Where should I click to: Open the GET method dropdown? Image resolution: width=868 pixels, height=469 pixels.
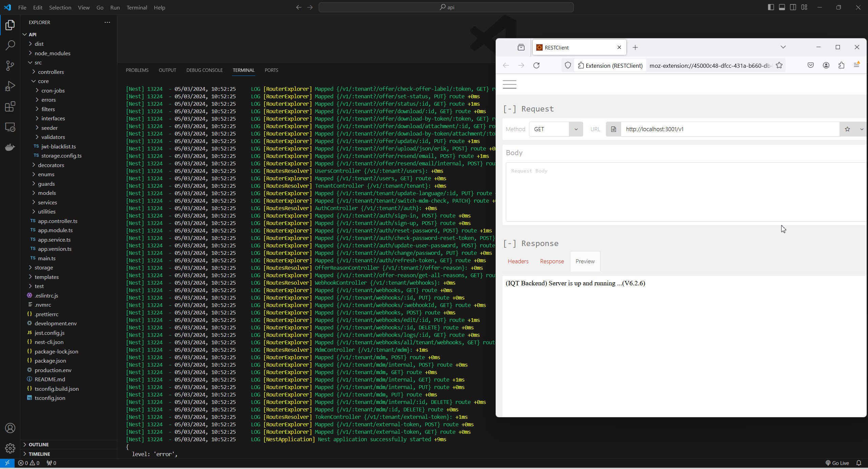tap(556, 129)
